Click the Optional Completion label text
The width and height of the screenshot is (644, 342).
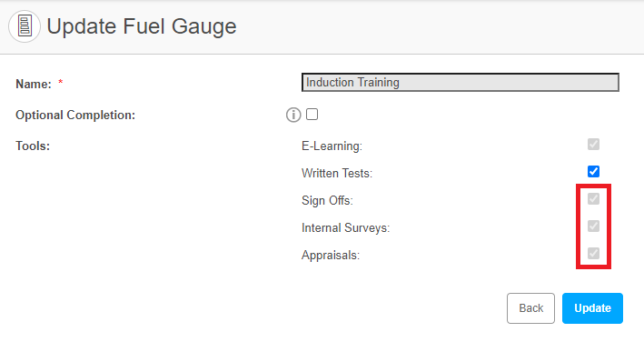tap(75, 116)
